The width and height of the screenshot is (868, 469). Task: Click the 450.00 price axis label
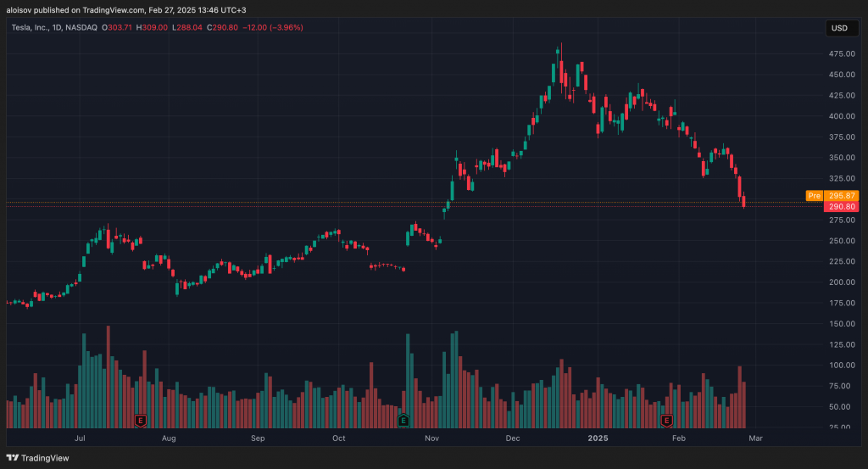842,75
